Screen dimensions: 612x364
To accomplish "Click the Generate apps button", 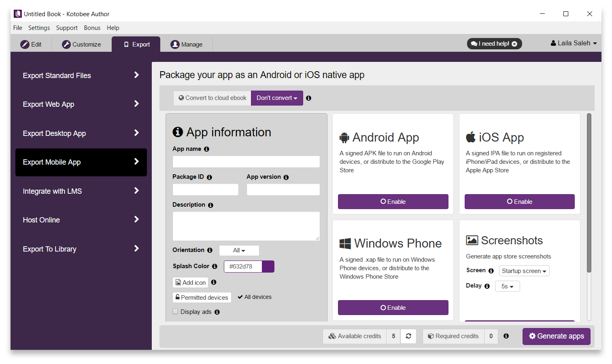I will pos(556,336).
